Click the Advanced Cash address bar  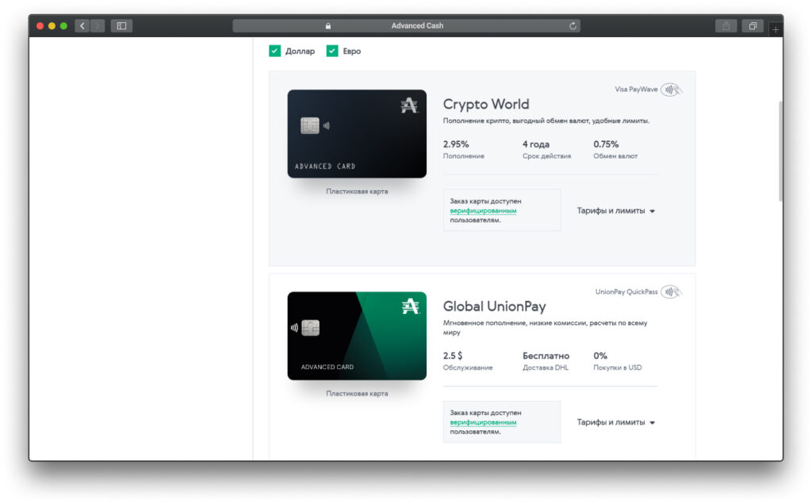point(406,26)
